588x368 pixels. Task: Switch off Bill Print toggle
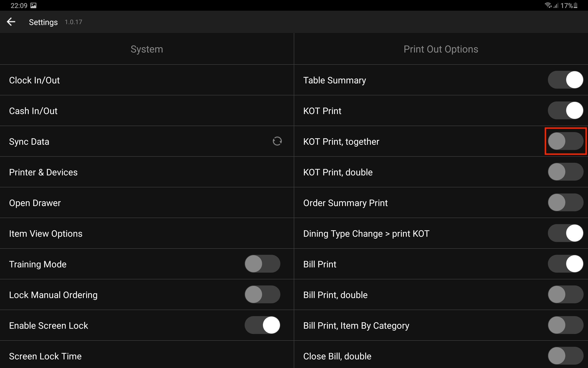pos(565,264)
